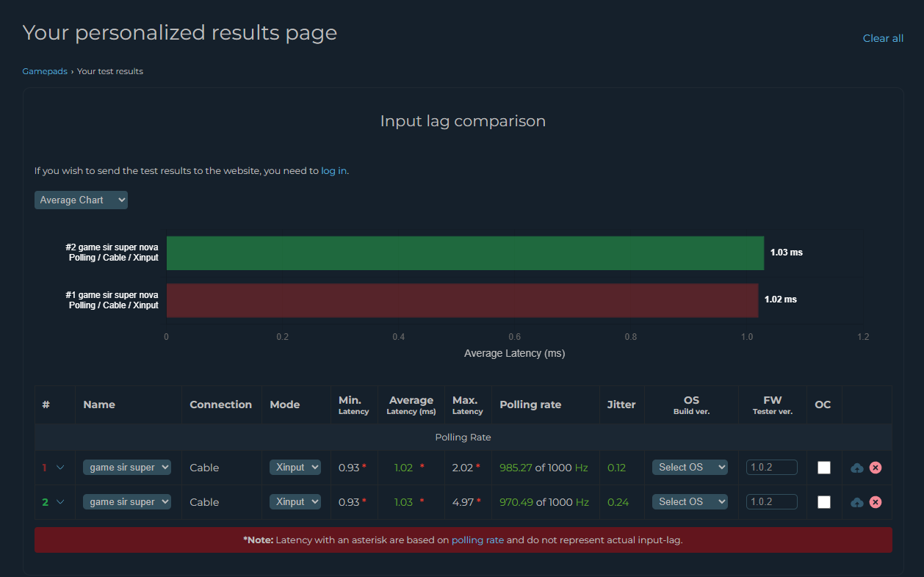This screenshot has height=577, width=924.
Task: Click the 985.27 of 1000 Hz value
Action: click(x=544, y=468)
